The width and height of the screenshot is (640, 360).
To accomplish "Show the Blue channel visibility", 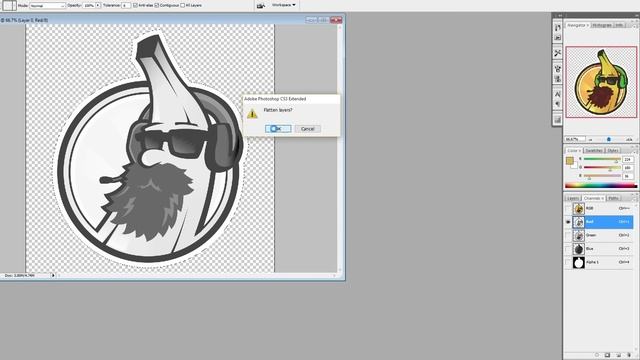I will pos(568,249).
